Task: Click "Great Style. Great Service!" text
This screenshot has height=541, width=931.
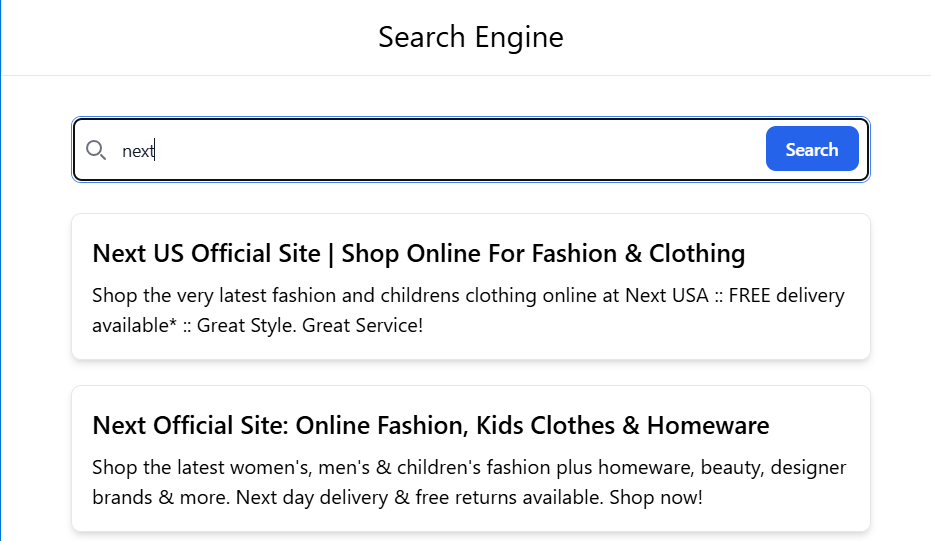Action: [x=310, y=326]
